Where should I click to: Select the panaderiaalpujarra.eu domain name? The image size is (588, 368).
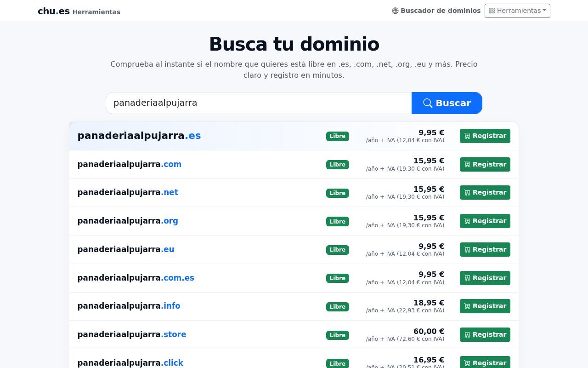(x=126, y=249)
